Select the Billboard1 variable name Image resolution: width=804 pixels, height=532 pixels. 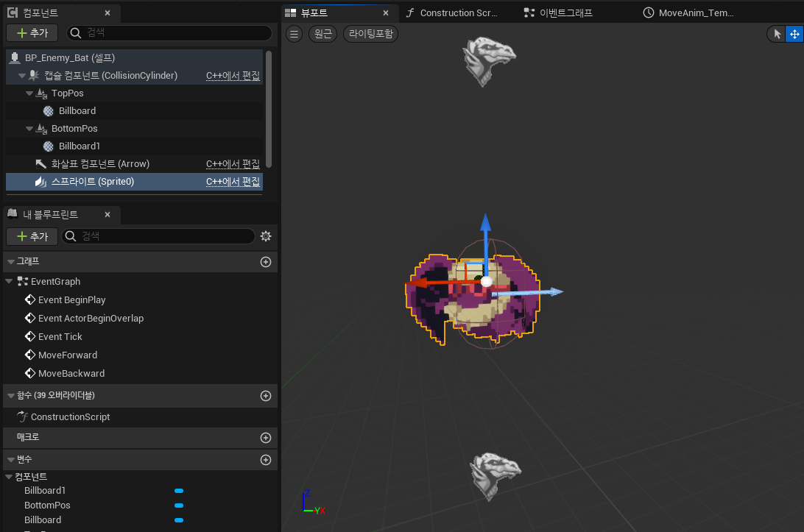tap(45, 491)
